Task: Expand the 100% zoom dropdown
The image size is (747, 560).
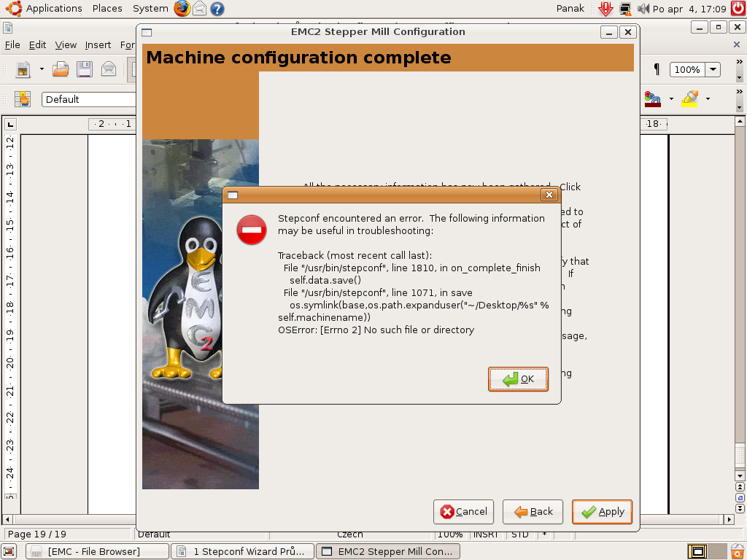Action: 713,70
